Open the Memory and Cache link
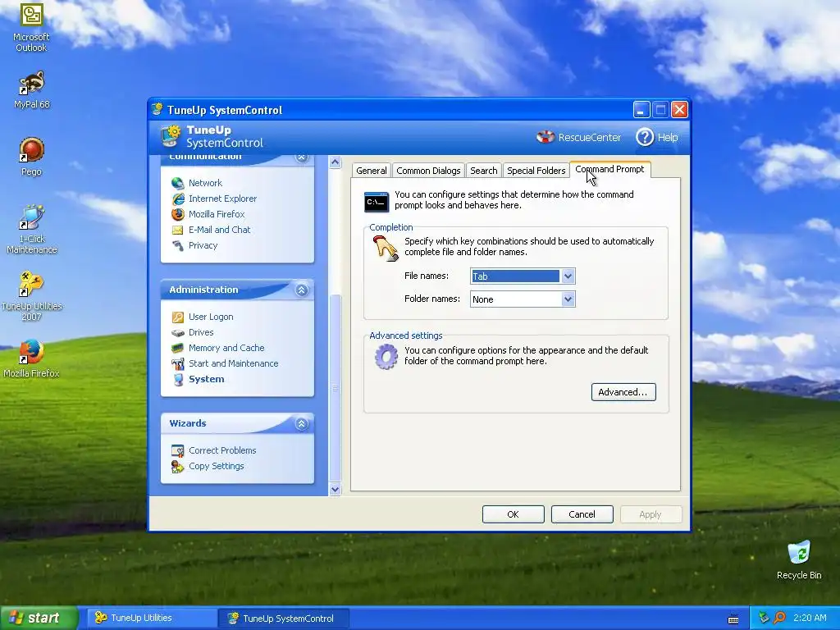 pos(226,348)
